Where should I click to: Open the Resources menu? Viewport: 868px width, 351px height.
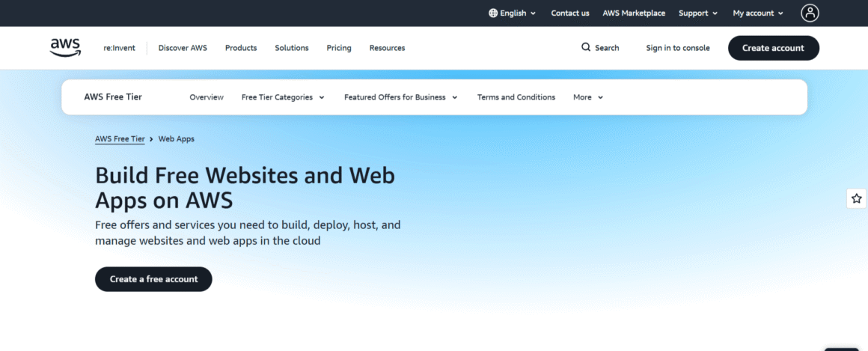[x=387, y=48]
